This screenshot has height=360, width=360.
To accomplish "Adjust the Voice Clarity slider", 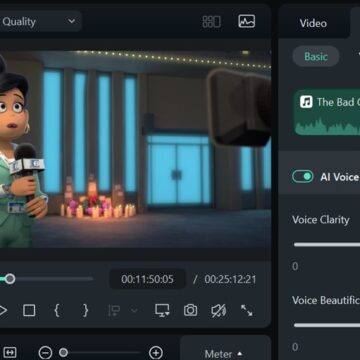I will (327, 245).
